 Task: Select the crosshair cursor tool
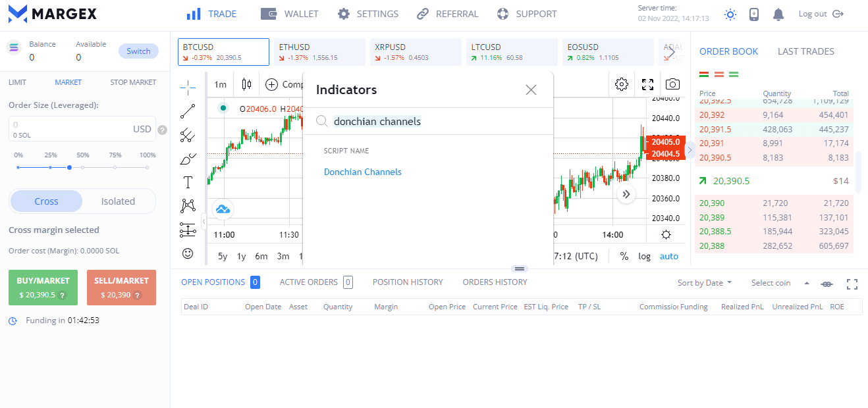(x=188, y=88)
